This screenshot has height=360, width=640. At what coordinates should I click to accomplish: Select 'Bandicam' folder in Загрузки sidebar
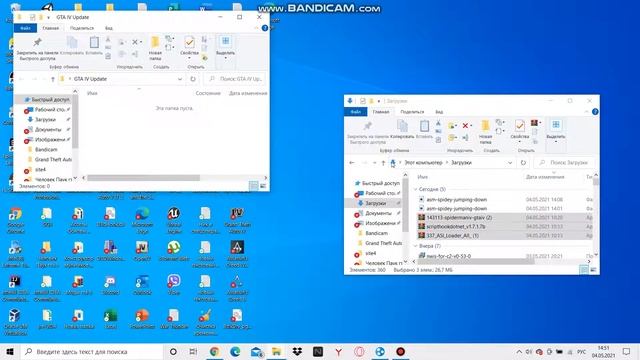click(376, 233)
